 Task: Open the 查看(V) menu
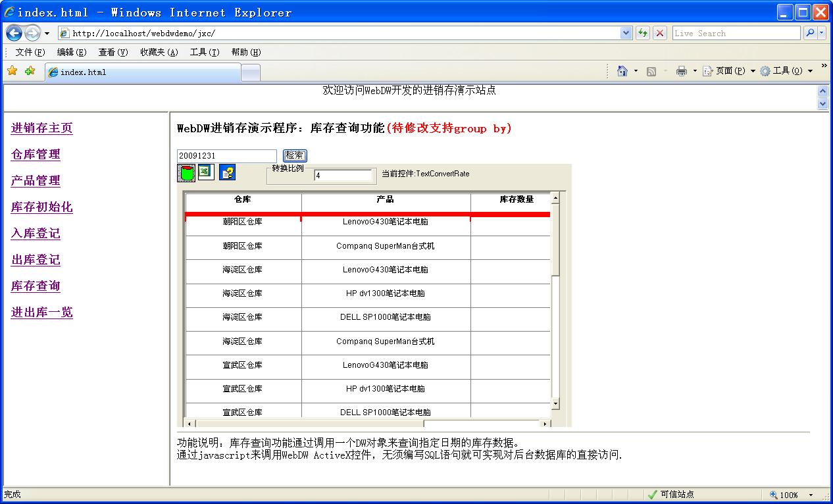[x=113, y=52]
